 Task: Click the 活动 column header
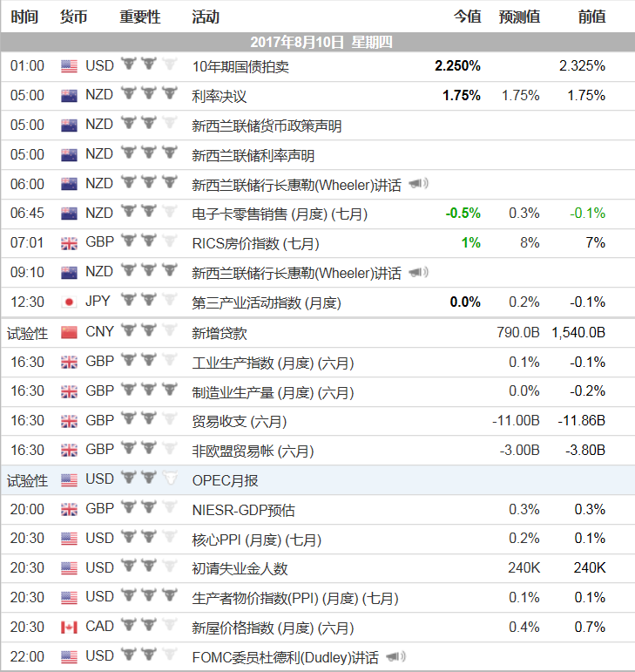(206, 17)
